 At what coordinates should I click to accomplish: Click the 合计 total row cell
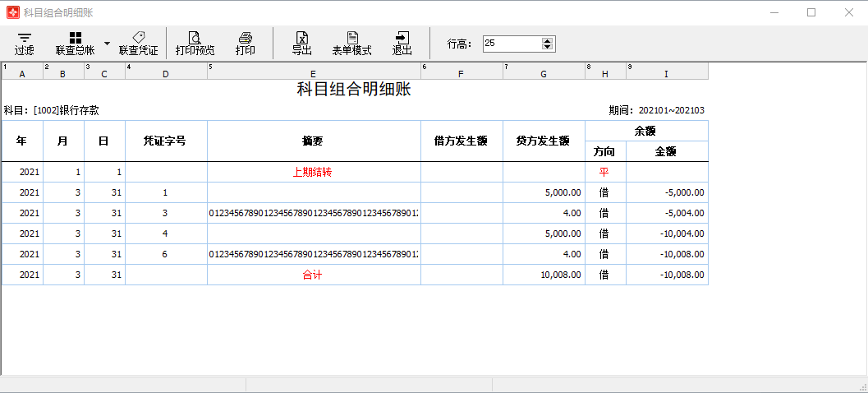[314, 275]
